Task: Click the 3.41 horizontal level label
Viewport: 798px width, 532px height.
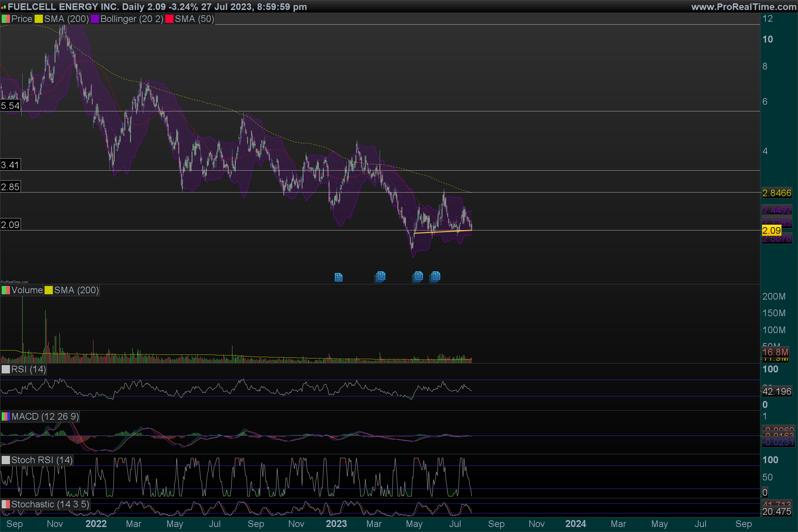Action: [10, 165]
